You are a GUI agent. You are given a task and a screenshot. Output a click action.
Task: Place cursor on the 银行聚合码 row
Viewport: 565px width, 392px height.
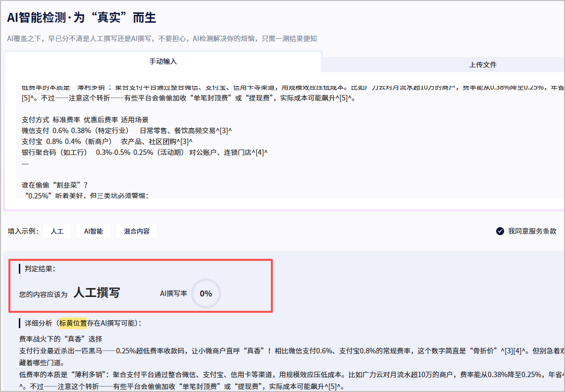(144, 152)
